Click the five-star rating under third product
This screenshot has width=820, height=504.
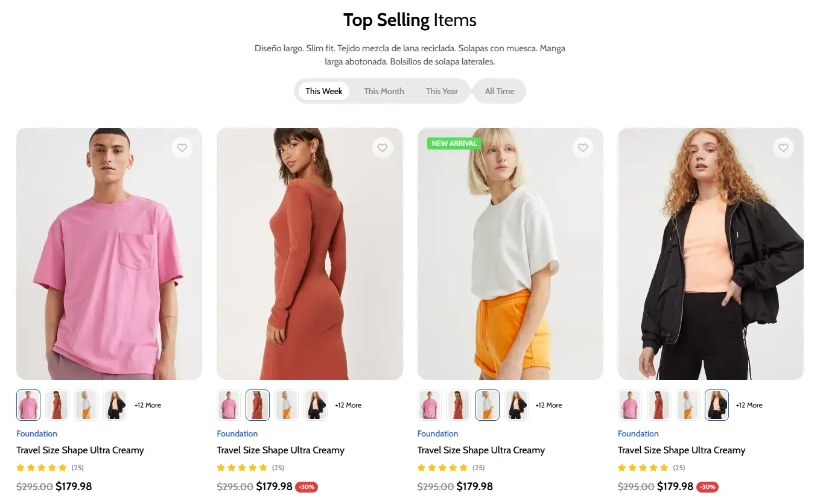[442, 468]
